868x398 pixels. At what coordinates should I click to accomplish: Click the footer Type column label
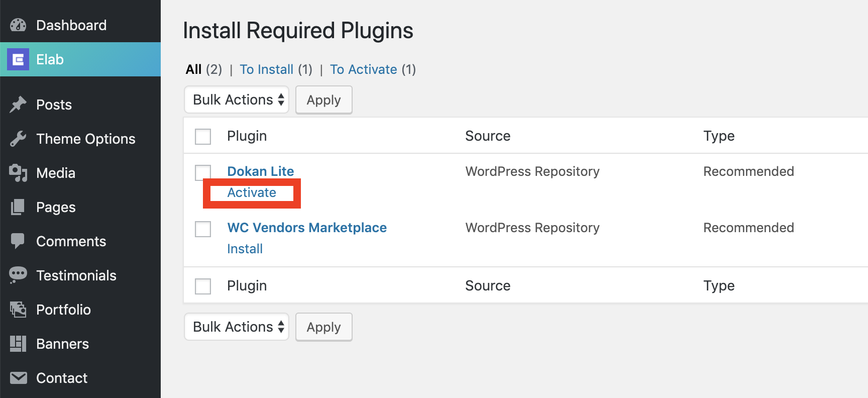pos(719,285)
